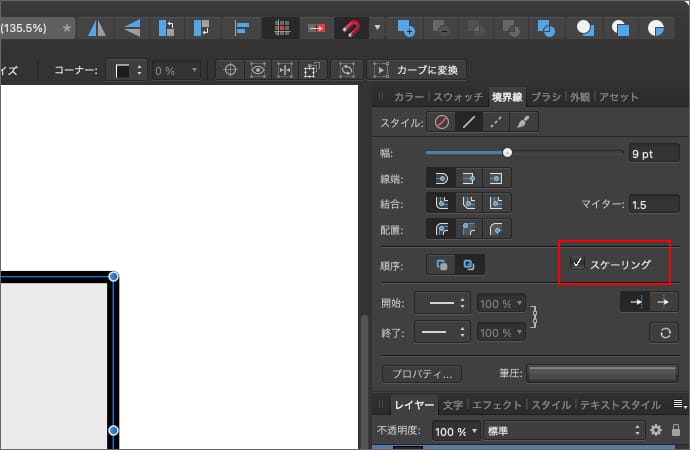Click the stroke 幅 slider handle
This screenshot has height=450, width=690.
(x=507, y=153)
